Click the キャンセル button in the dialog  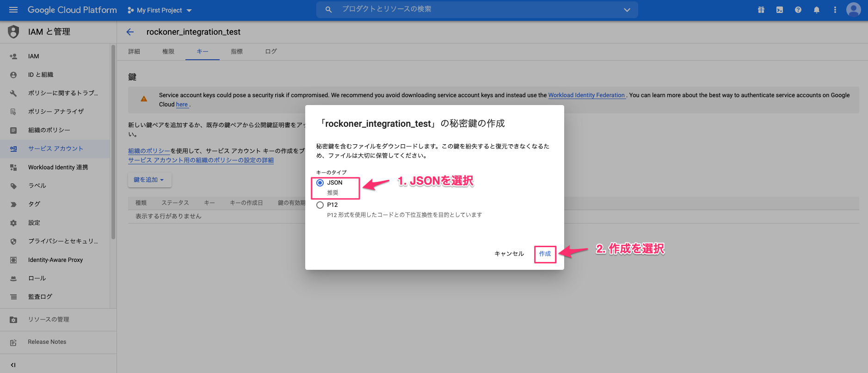pos(509,254)
